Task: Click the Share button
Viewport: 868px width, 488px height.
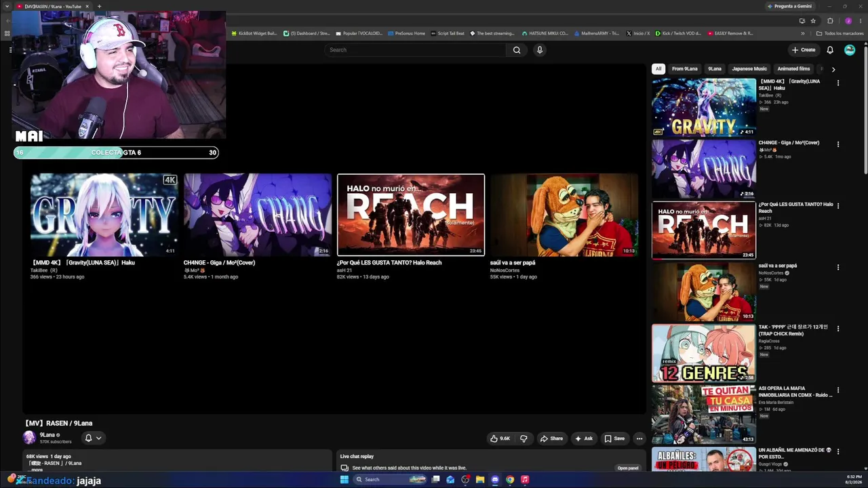Action: click(551, 439)
